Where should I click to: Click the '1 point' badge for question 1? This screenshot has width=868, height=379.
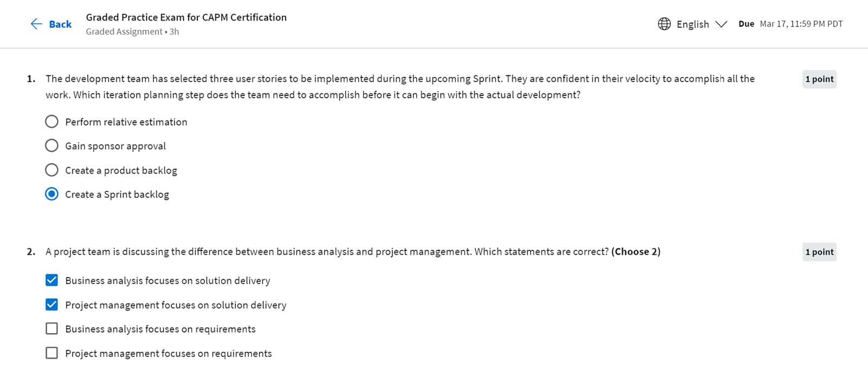click(819, 79)
